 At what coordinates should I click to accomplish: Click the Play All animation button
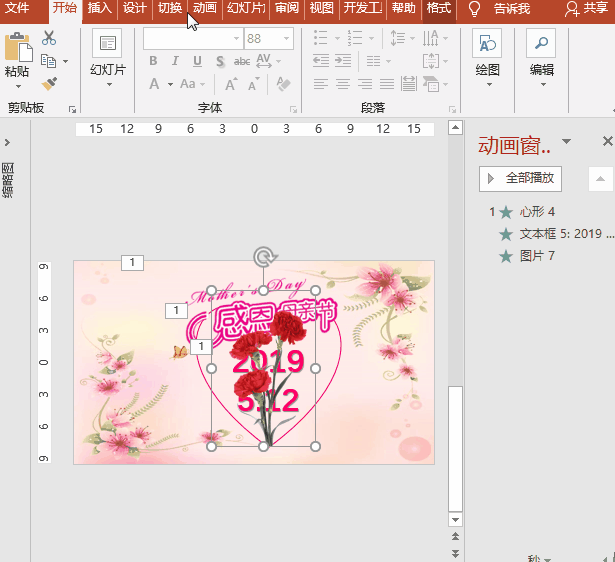pyautogui.click(x=520, y=178)
